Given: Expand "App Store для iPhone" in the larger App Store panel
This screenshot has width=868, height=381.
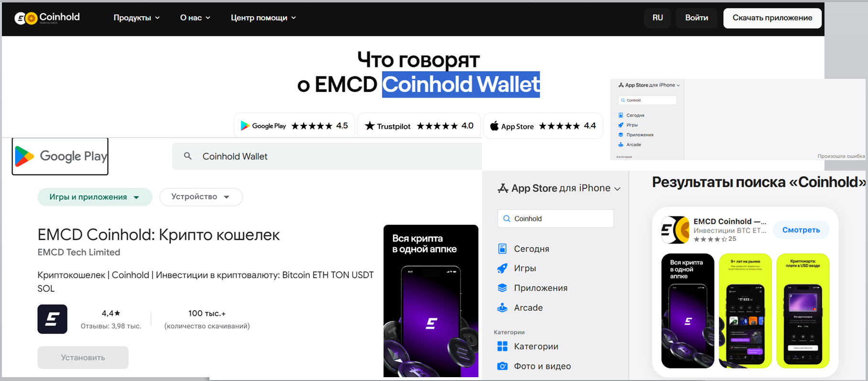Looking at the screenshot, I should coord(559,188).
